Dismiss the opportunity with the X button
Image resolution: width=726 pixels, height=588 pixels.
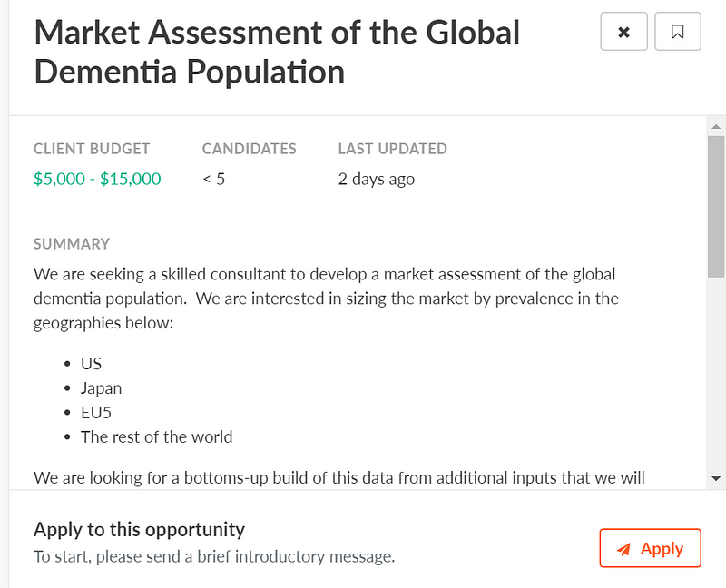623,32
